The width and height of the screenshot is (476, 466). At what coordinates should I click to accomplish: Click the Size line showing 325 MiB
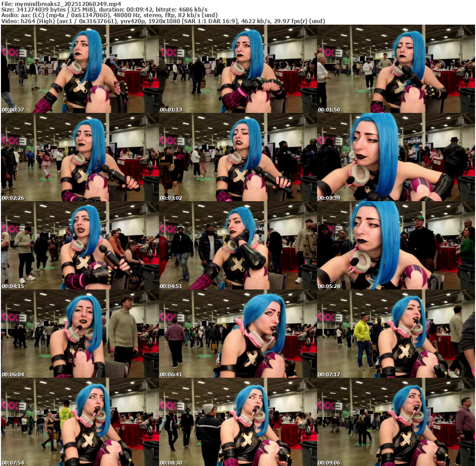105,9
